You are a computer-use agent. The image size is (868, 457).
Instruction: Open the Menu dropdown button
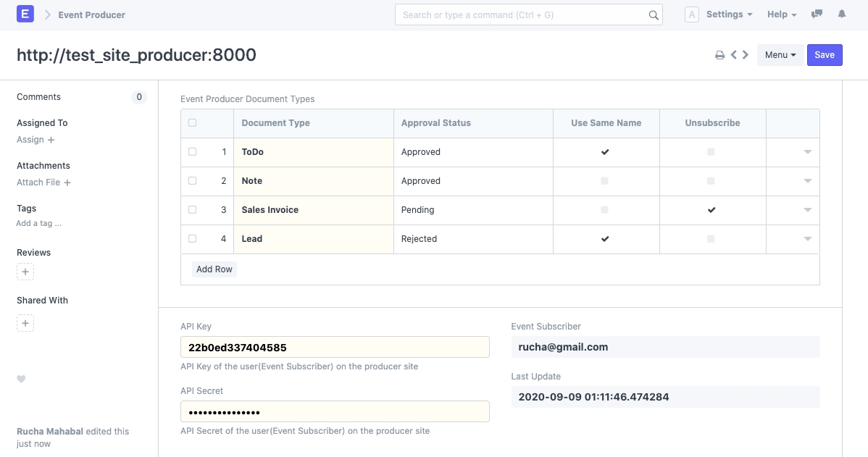click(x=780, y=55)
